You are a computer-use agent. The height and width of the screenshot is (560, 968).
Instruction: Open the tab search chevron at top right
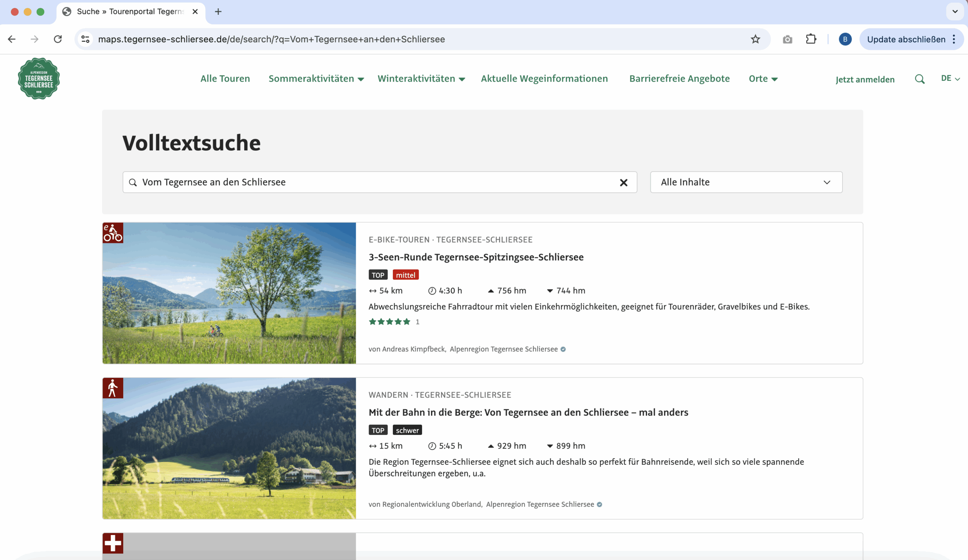(955, 11)
